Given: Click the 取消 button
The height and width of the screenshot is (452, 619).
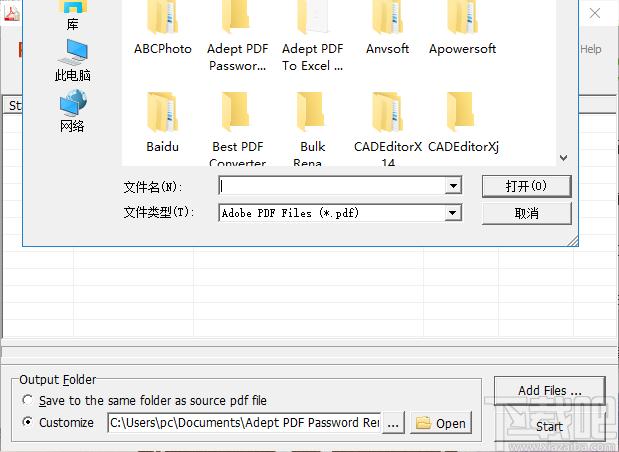Looking at the screenshot, I should pyautogui.click(x=527, y=214).
